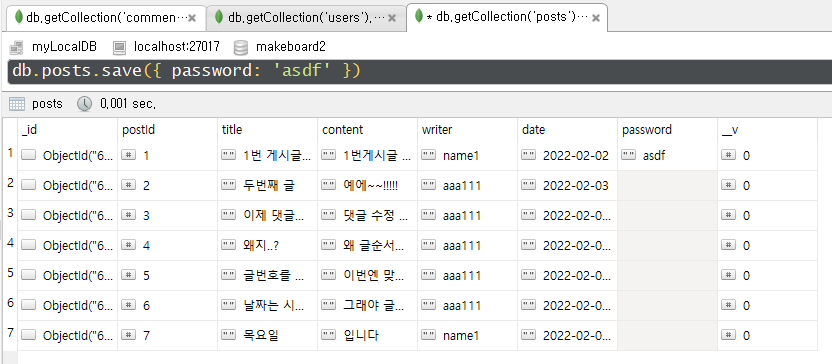Select the writer cell name1 in row 7

coord(467,335)
